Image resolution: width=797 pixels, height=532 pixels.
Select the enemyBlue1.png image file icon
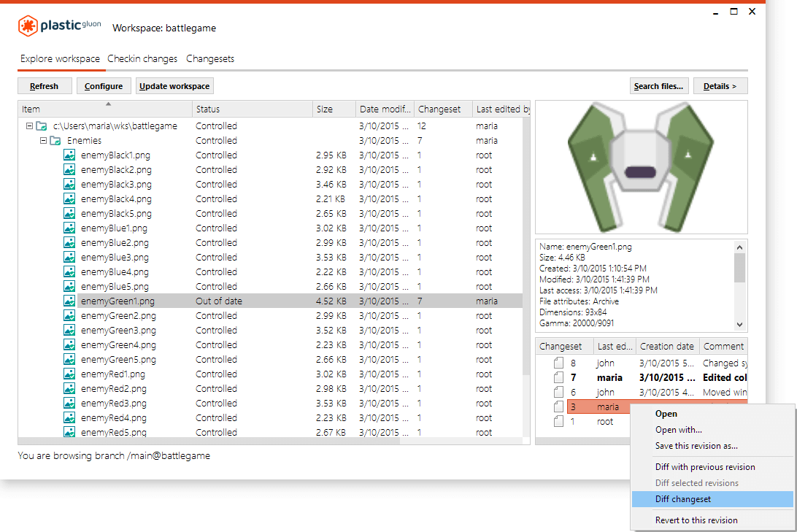pyautogui.click(x=69, y=228)
